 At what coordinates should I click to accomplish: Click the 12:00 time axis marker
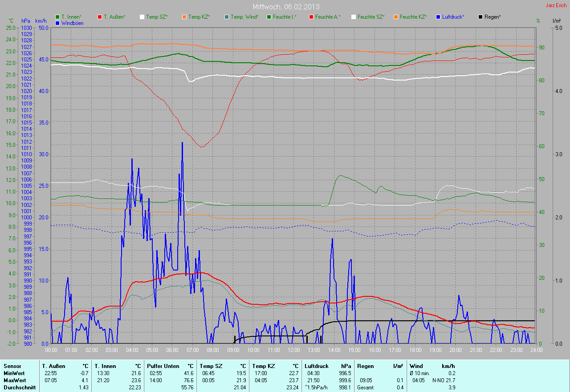coord(293,350)
